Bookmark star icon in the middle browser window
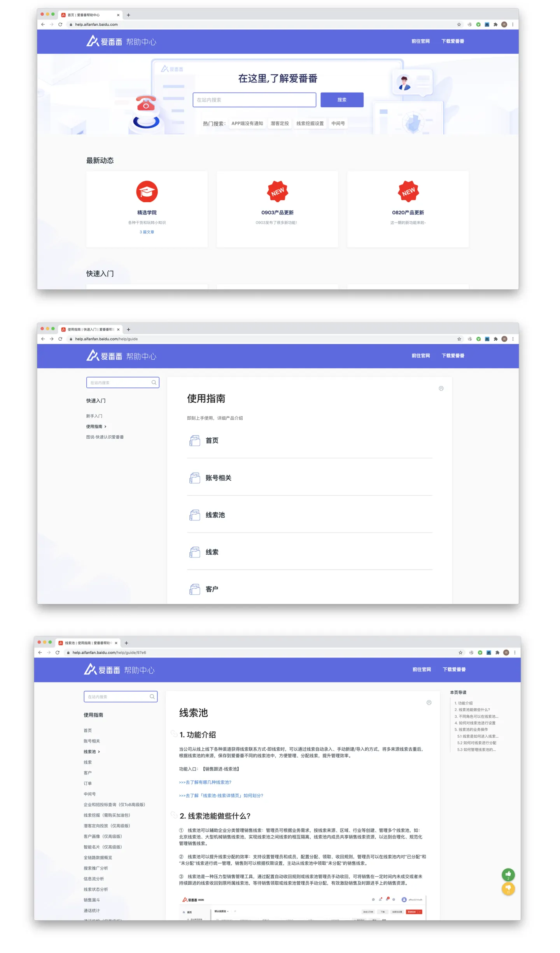560x953 pixels. pyautogui.click(x=459, y=339)
